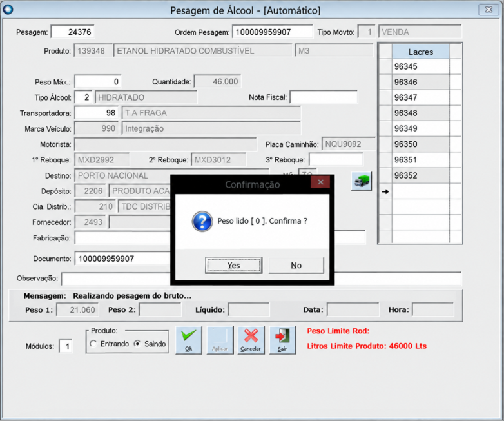Select the Saindo radio button
This screenshot has width=504, height=421.
pyautogui.click(x=137, y=344)
